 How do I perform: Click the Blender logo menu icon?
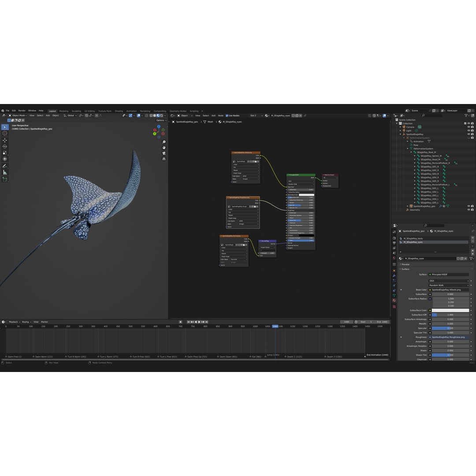[3, 111]
